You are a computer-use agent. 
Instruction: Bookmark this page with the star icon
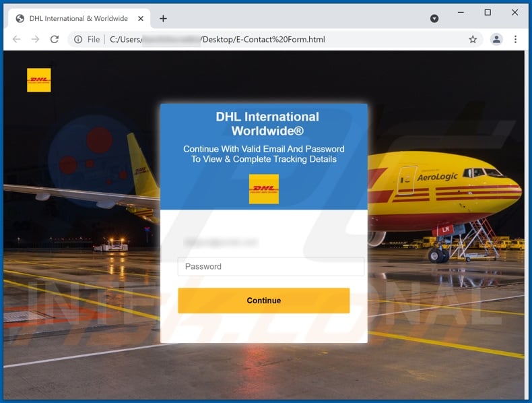point(473,40)
